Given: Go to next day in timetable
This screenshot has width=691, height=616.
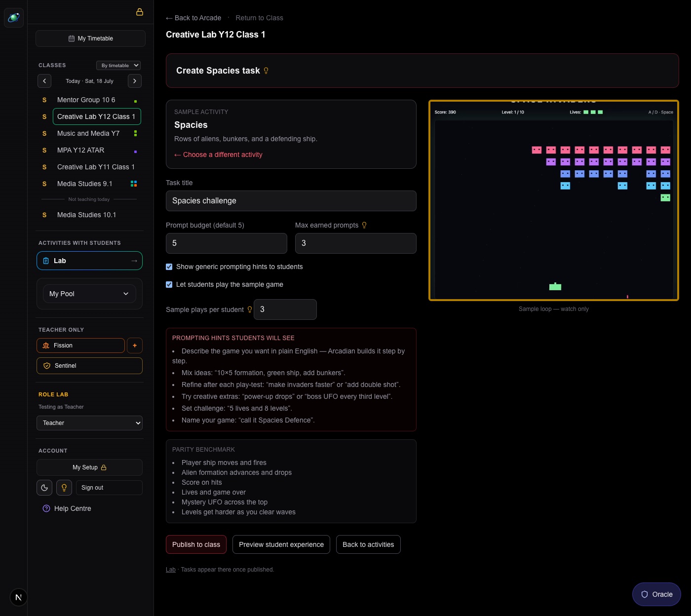Looking at the screenshot, I should point(135,81).
